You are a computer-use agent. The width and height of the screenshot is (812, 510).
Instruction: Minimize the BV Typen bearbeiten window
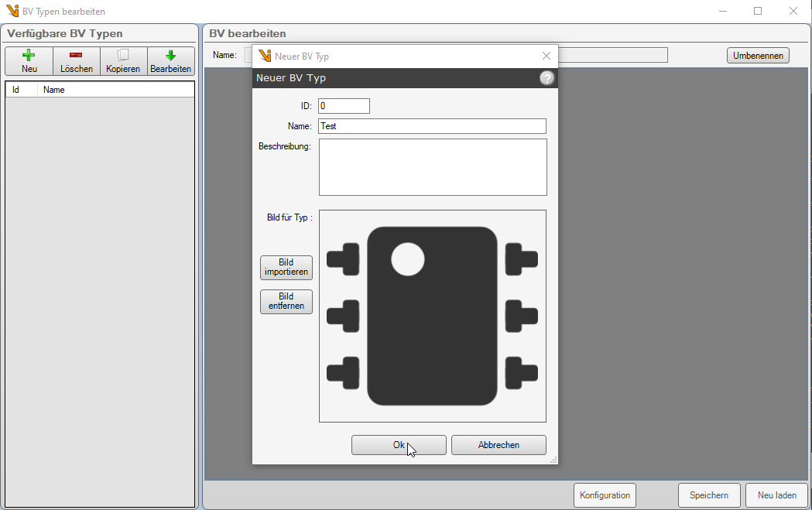click(x=723, y=11)
